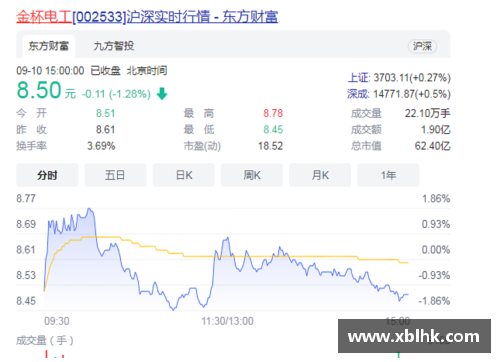Click the 上证 index value 3703.11(+0.27%)
The image size is (500, 362).
412,78
